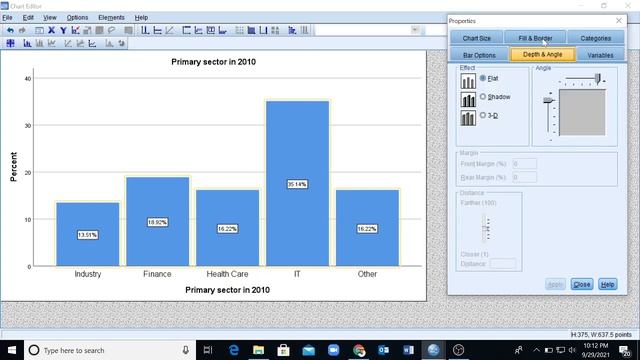Click the 35.14% data label
Image resolution: width=640 pixels, height=360 pixels.
tap(297, 184)
